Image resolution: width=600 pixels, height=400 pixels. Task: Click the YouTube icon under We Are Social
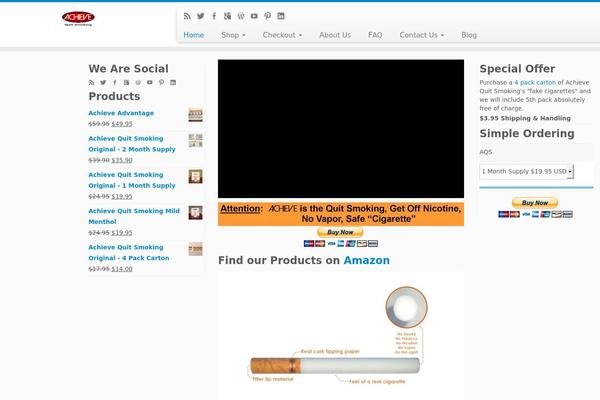pyautogui.click(x=150, y=82)
